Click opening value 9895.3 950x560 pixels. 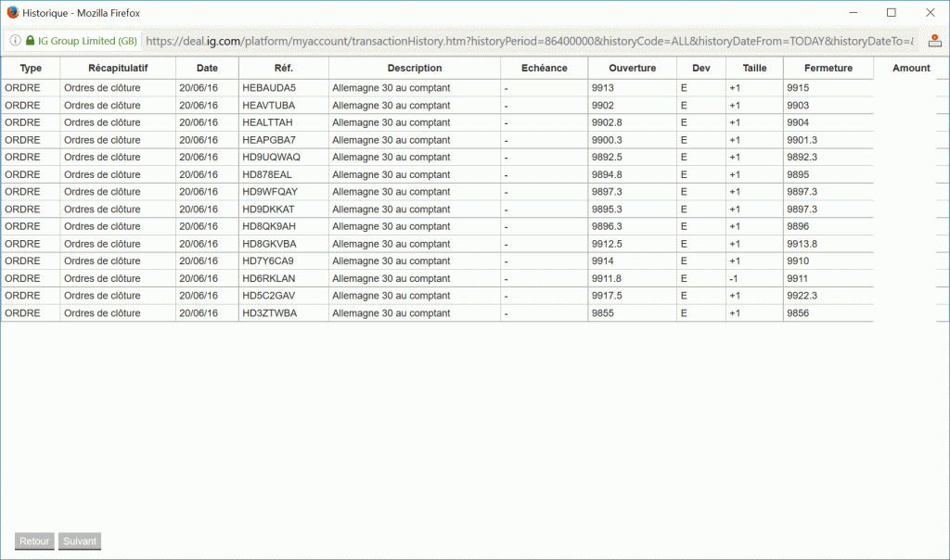point(607,209)
